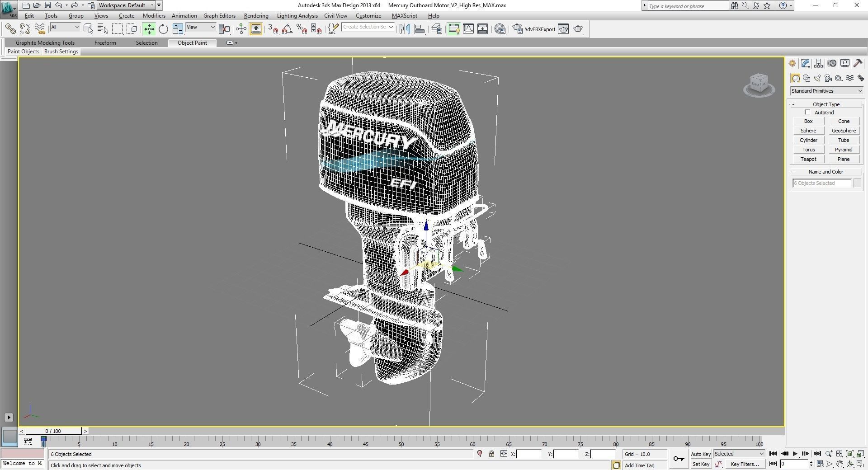Open the selection filter dropdown showing All
The height and width of the screenshot is (470, 868).
click(x=65, y=27)
